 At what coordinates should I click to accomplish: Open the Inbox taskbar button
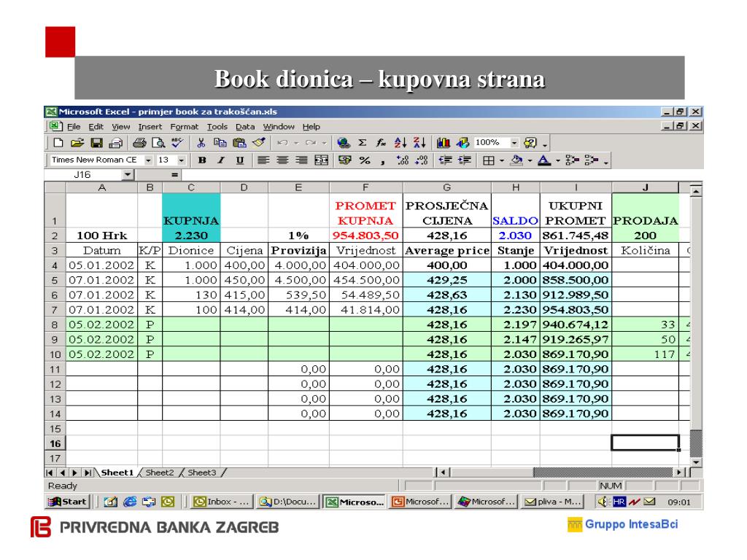[222, 502]
